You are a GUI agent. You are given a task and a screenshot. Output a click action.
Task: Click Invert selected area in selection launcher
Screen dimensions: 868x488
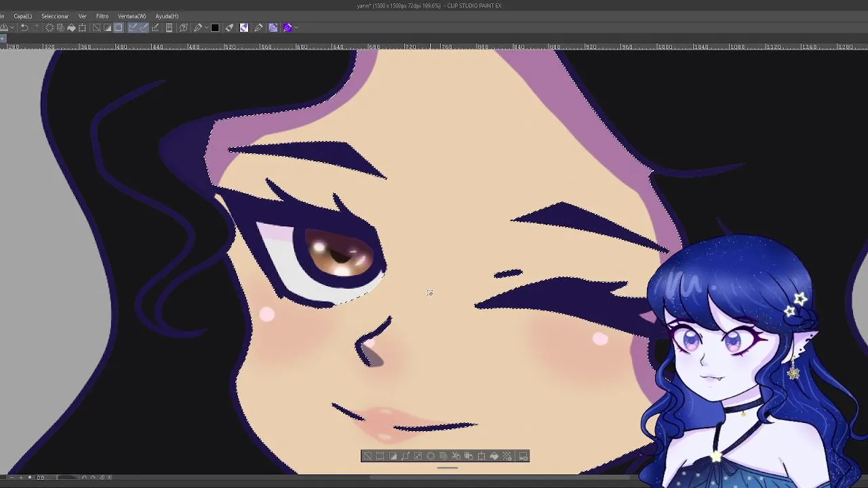click(393, 456)
